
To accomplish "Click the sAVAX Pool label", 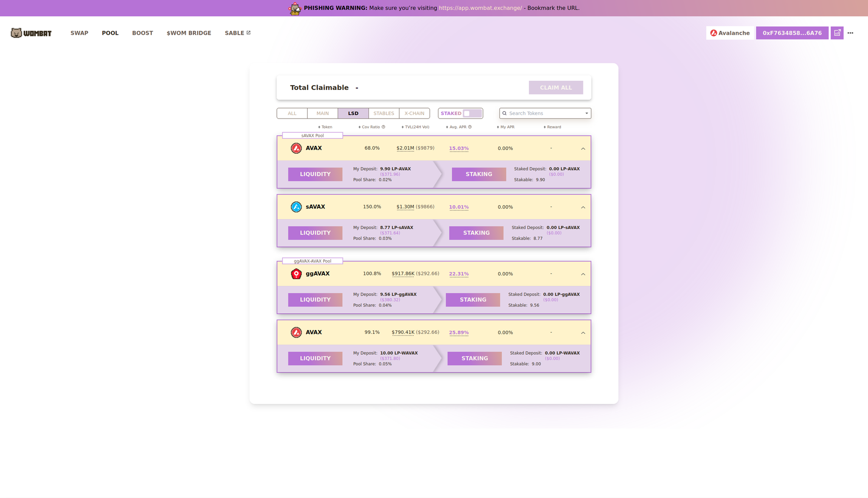I will pyautogui.click(x=312, y=135).
